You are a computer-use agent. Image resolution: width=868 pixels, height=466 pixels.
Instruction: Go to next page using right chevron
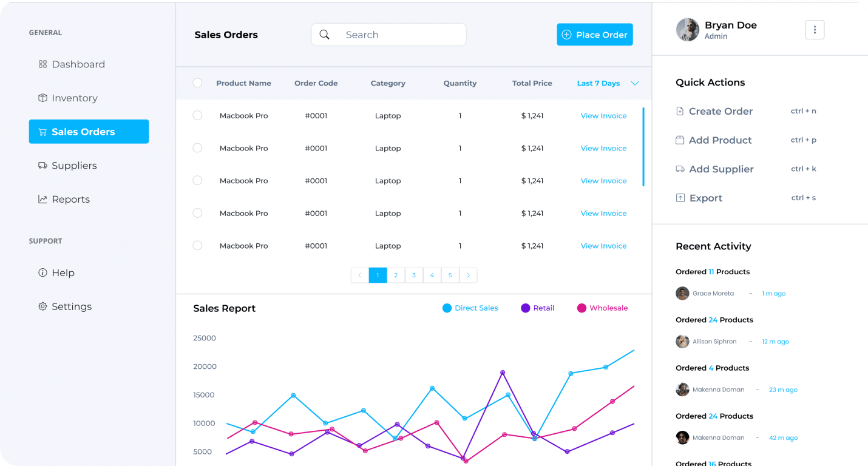pos(468,275)
